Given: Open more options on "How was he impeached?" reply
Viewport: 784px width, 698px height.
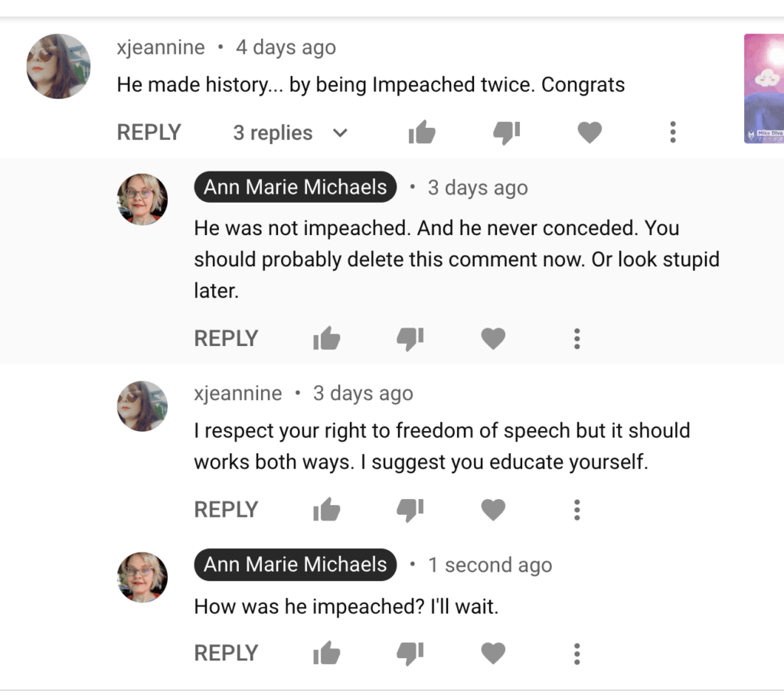Looking at the screenshot, I should (x=577, y=654).
